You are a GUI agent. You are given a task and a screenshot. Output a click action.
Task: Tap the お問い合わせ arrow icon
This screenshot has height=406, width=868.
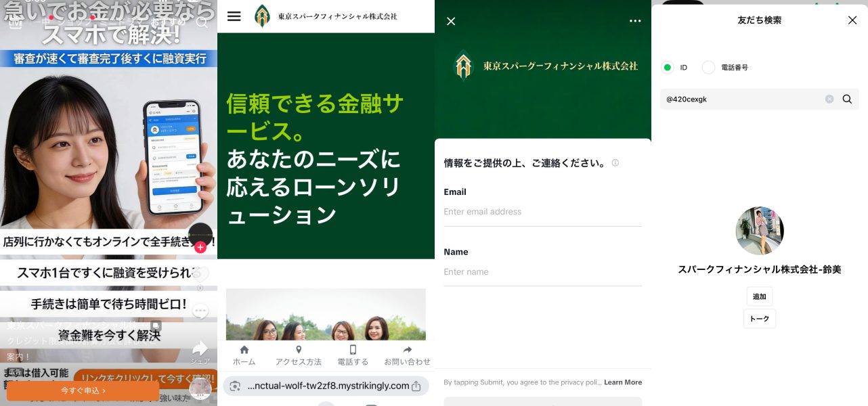pyautogui.click(x=407, y=351)
